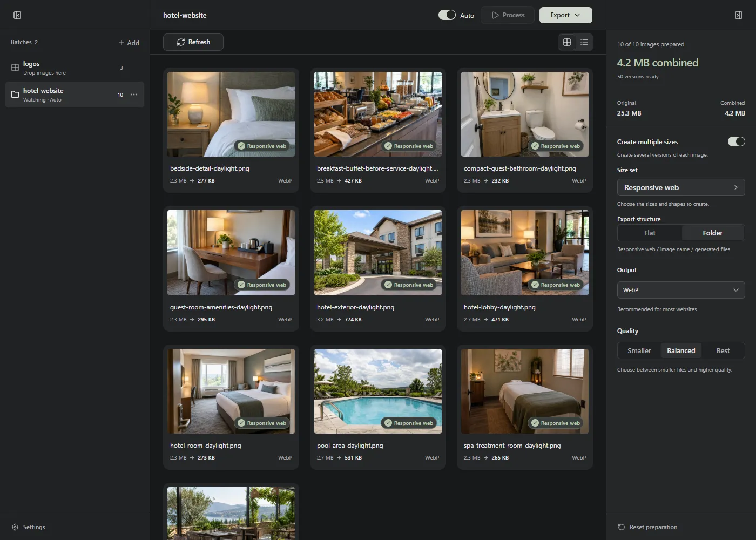Click the Process button

coord(508,15)
